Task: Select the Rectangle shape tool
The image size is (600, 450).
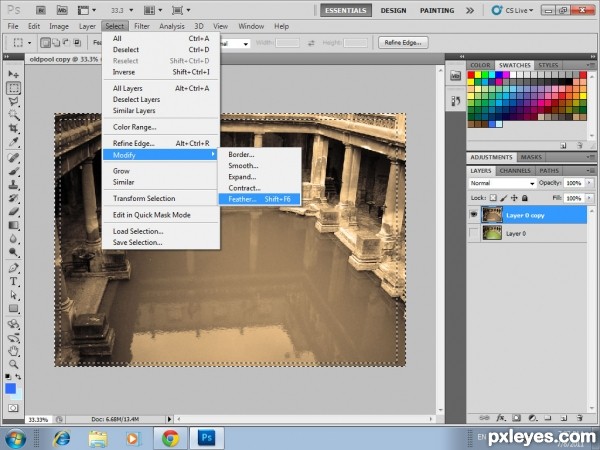Action: pyautogui.click(x=14, y=308)
